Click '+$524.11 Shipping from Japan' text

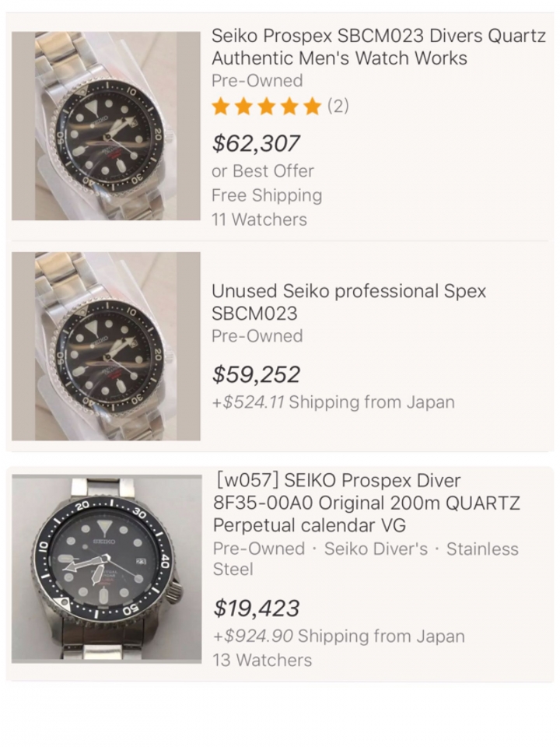334,402
